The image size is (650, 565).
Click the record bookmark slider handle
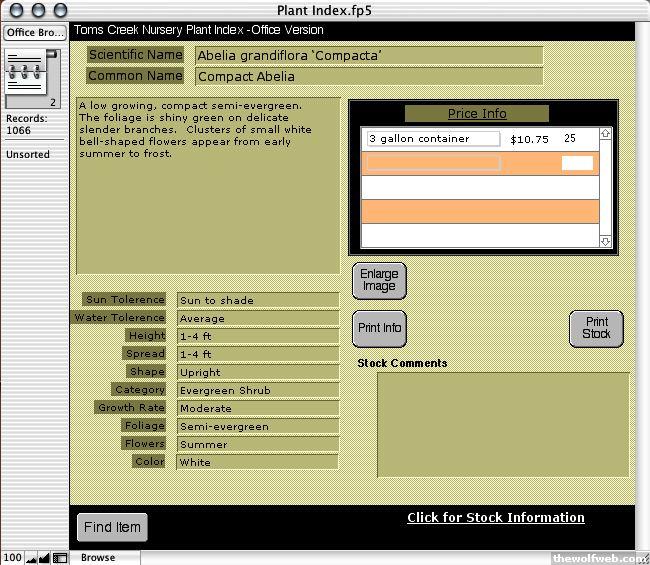51,54
